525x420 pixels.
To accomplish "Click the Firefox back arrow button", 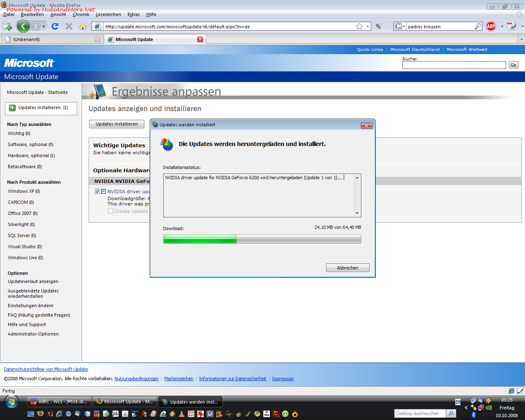I will click(23, 26).
